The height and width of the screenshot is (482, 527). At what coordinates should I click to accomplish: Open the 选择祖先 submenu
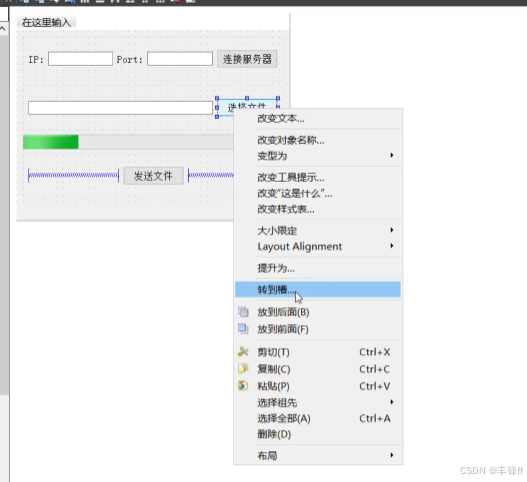tap(318, 402)
